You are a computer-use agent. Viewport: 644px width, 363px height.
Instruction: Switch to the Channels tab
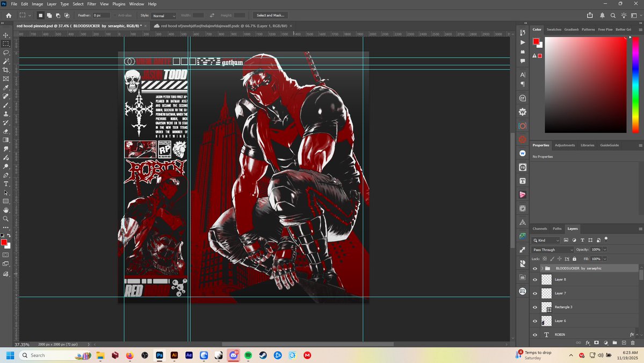[x=539, y=228]
